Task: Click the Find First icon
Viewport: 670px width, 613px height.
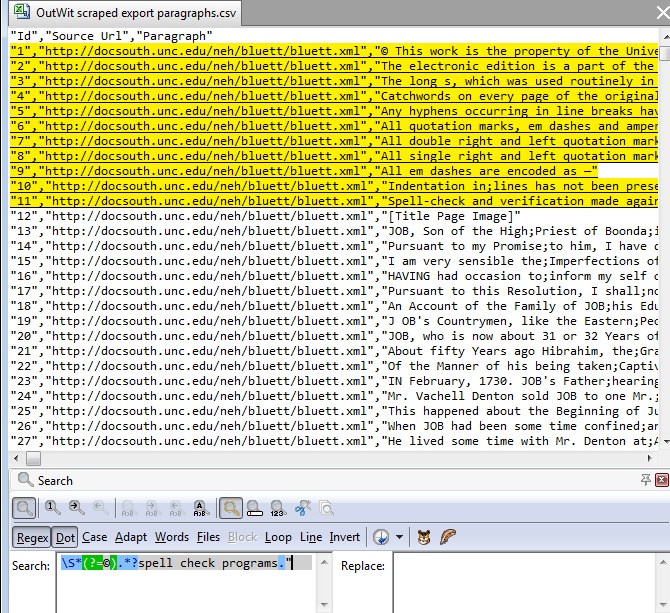Action: pyautogui.click(x=52, y=507)
